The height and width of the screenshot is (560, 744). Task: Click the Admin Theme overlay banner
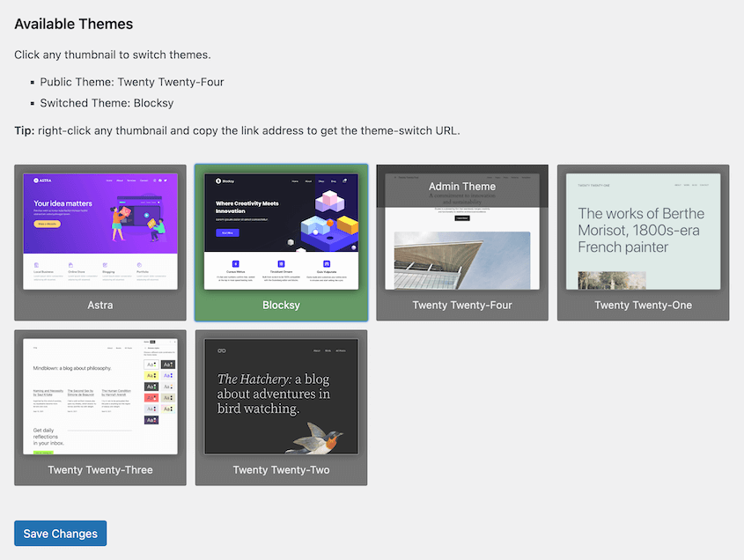462,187
